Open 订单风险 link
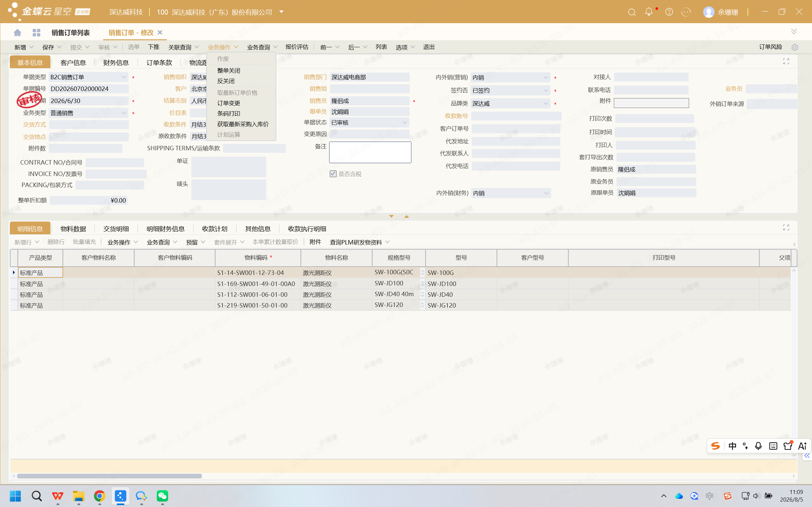This screenshot has width=812, height=507. click(771, 47)
